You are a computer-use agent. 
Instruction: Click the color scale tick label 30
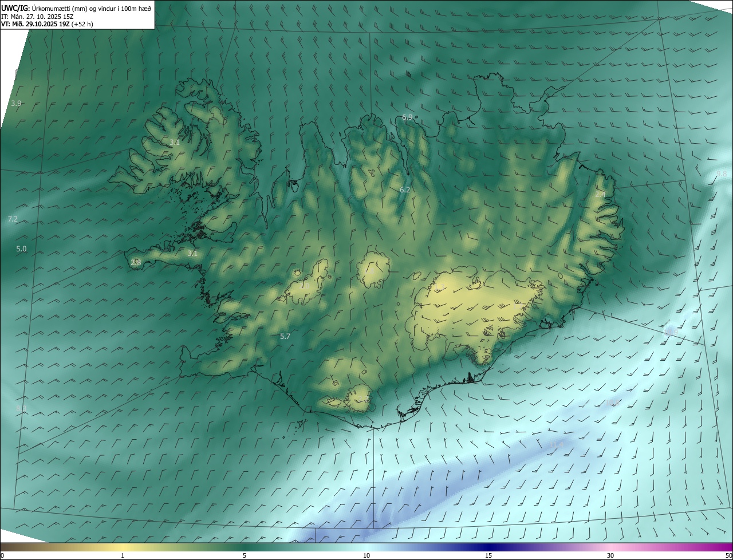pyautogui.click(x=610, y=556)
